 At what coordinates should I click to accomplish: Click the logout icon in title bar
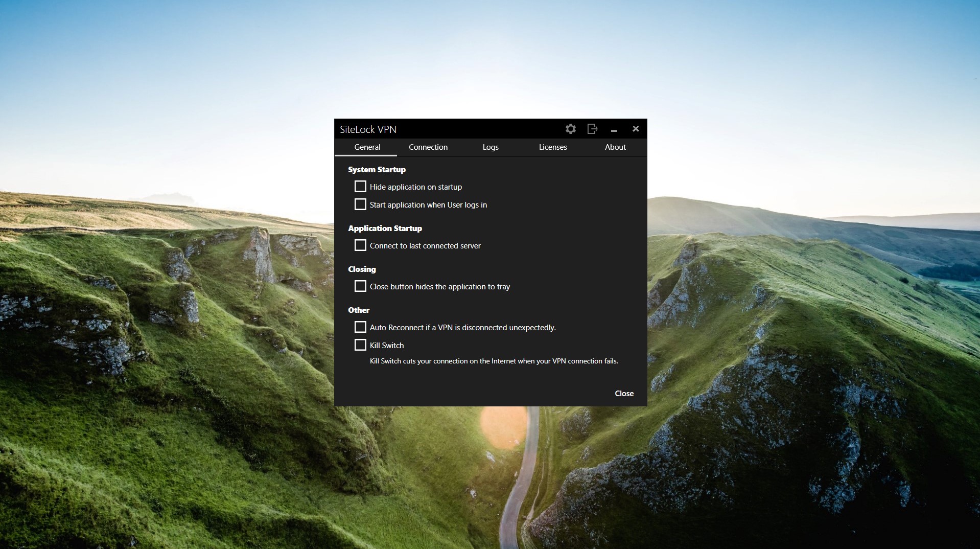tap(592, 129)
